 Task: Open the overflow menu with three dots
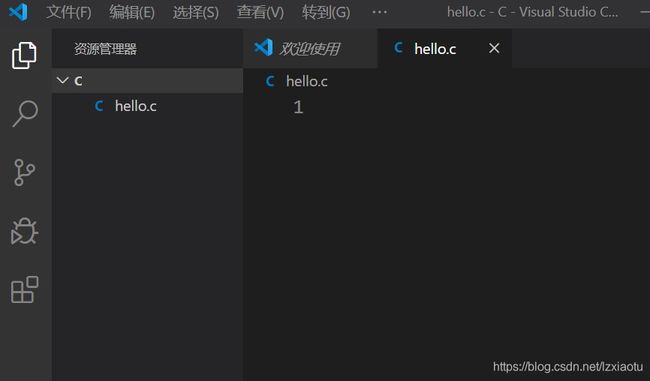[x=379, y=12]
